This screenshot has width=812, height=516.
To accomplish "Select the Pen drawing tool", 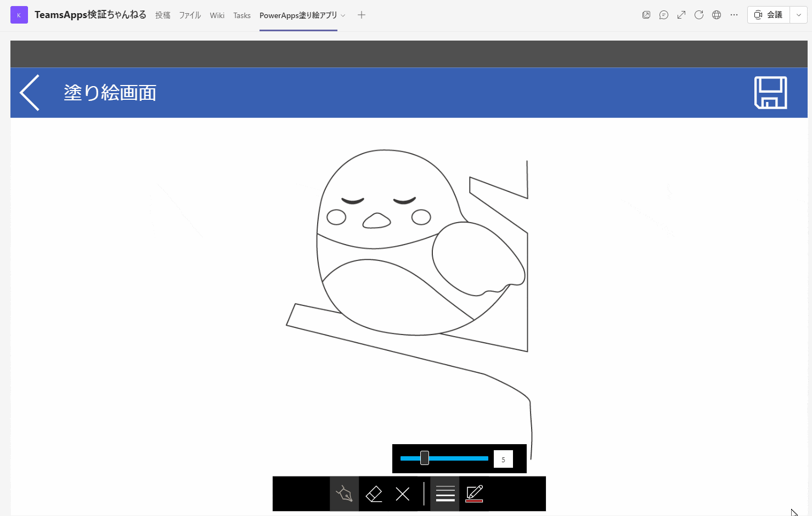I will [344, 494].
